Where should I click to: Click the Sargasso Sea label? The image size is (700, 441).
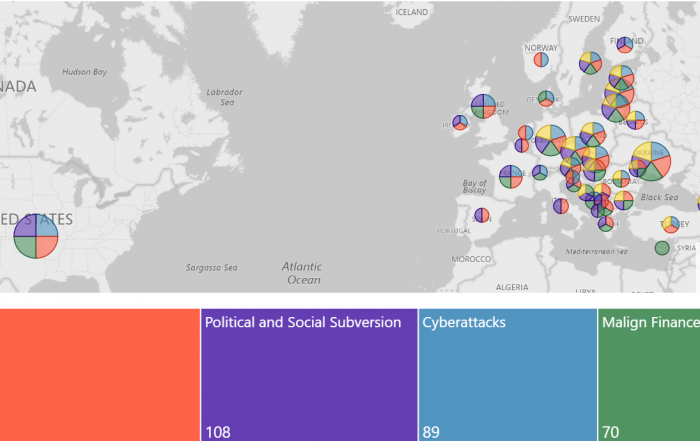212,267
